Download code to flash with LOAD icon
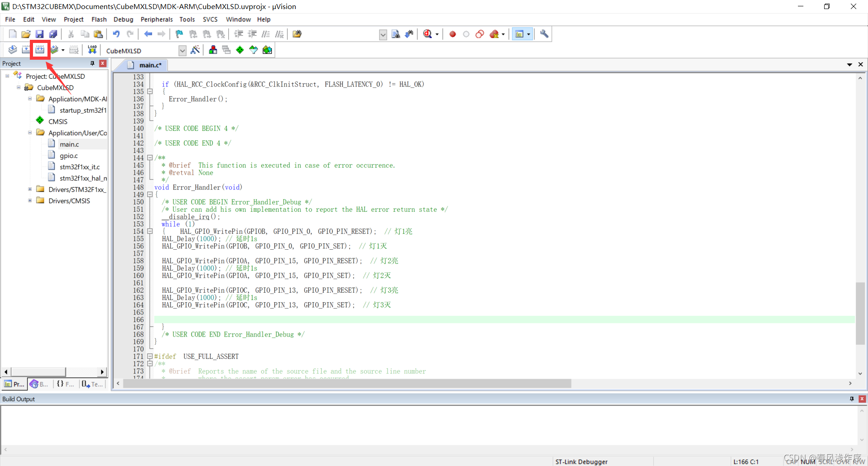Viewport: 868px width, 466px height. tap(92, 50)
